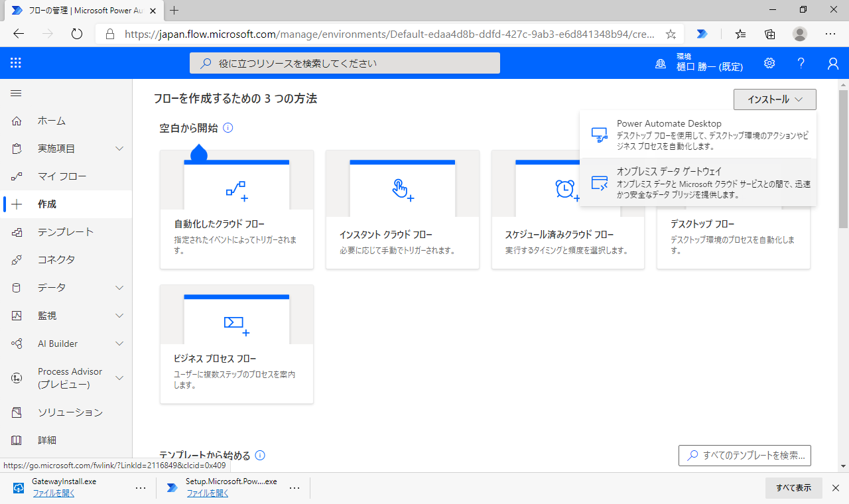Open the help question mark icon
Image resolution: width=849 pixels, height=504 pixels.
[801, 63]
